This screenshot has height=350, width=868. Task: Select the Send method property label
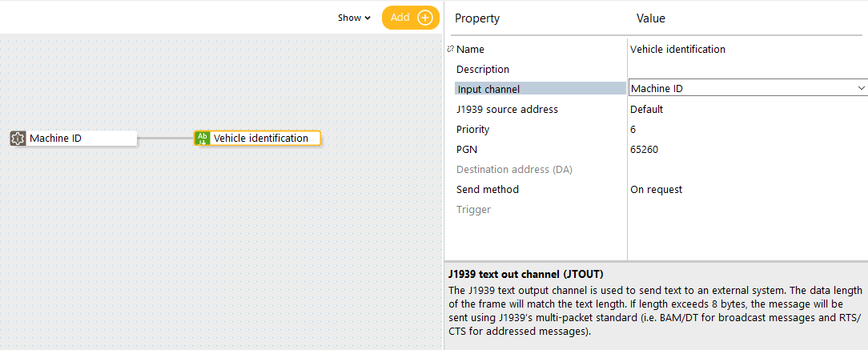[487, 189]
